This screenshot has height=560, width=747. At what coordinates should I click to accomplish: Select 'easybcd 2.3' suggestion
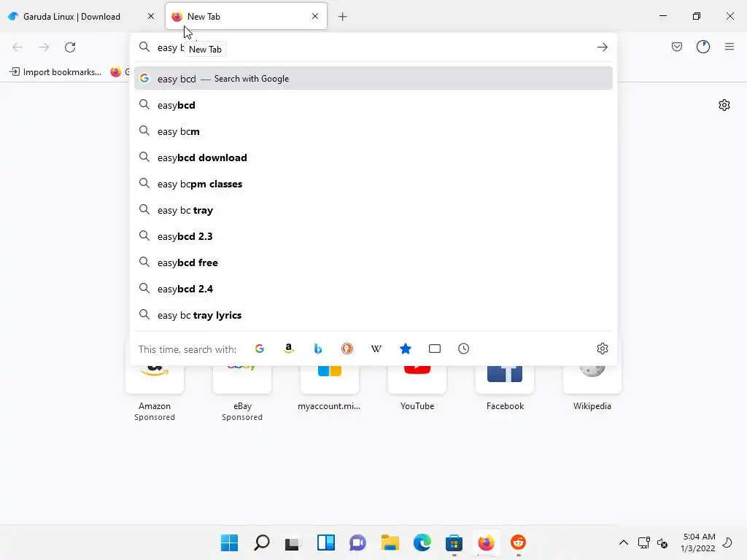(373, 236)
